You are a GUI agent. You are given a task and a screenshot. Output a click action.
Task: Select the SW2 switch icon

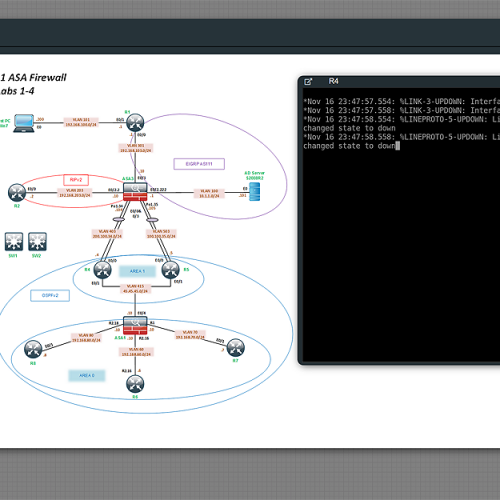(37, 242)
